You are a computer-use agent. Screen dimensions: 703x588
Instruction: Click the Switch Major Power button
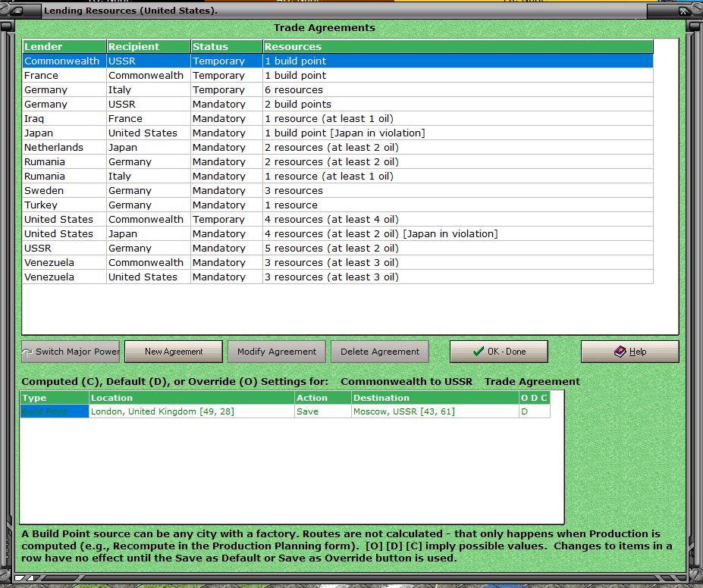(x=71, y=352)
